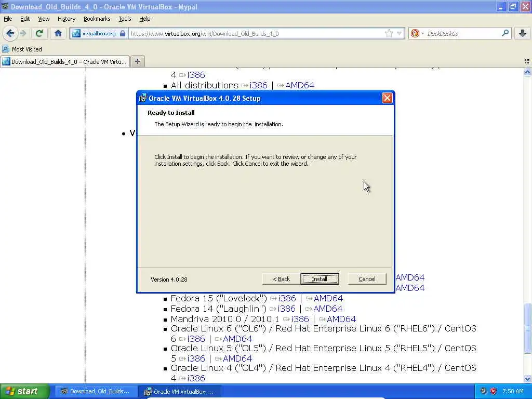The height and width of the screenshot is (399, 532).
Task: Open the Bookmarks menu
Action: click(x=97, y=19)
